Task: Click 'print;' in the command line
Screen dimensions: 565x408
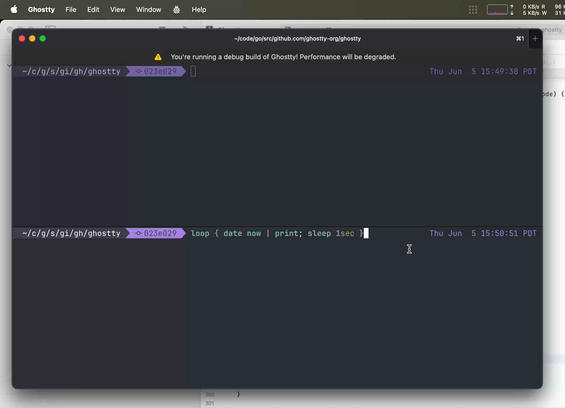Action: (x=289, y=233)
